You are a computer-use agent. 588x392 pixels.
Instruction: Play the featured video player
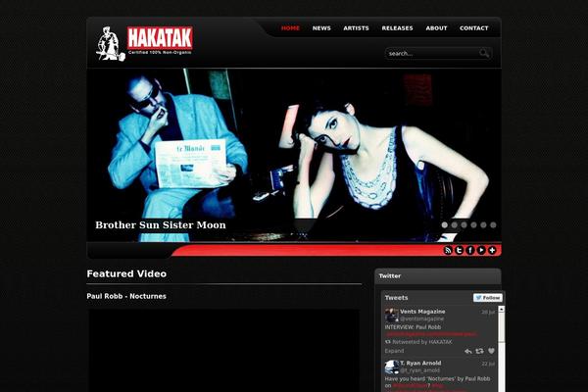point(223,351)
